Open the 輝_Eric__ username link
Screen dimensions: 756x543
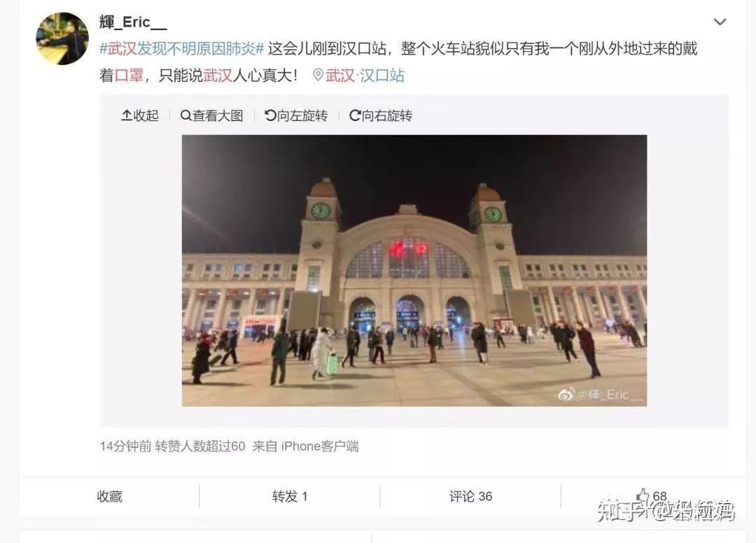[133, 22]
